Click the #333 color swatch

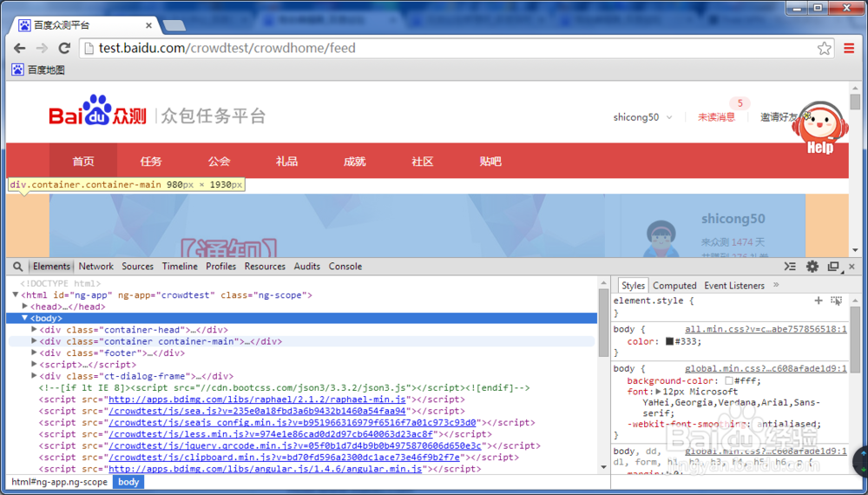[x=669, y=341]
